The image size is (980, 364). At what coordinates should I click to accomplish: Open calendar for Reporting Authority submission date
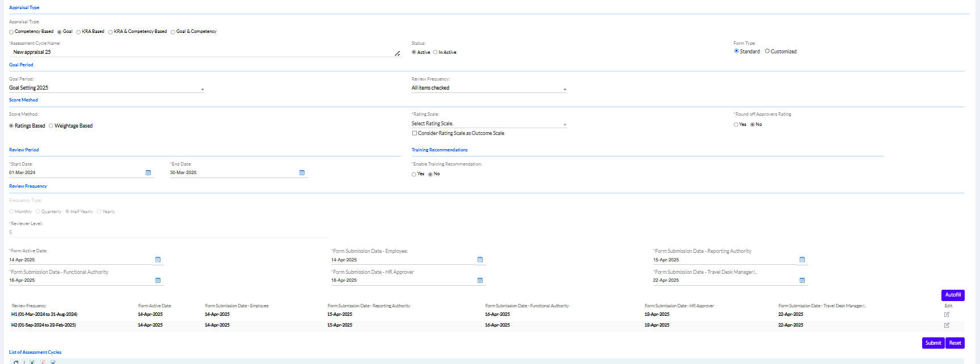(802, 260)
